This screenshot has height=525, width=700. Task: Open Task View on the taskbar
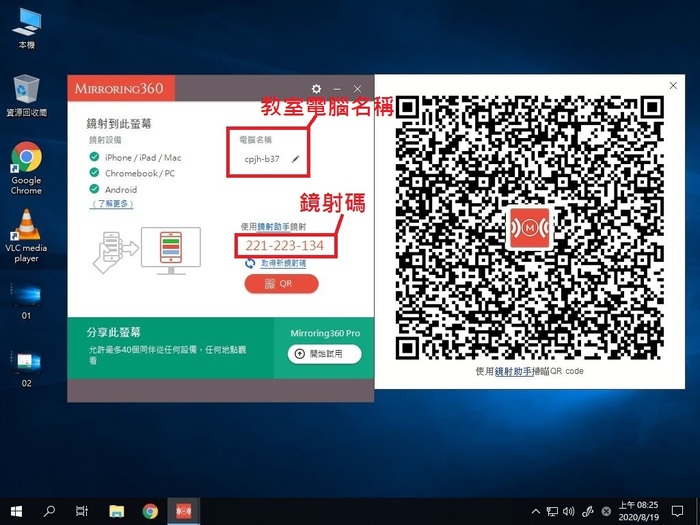coord(82,511)
